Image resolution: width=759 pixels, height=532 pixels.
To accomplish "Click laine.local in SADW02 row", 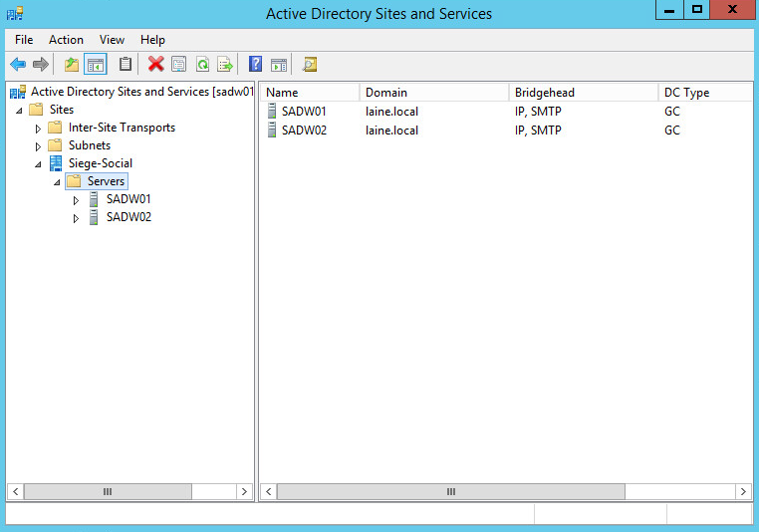I will point(391,131).
